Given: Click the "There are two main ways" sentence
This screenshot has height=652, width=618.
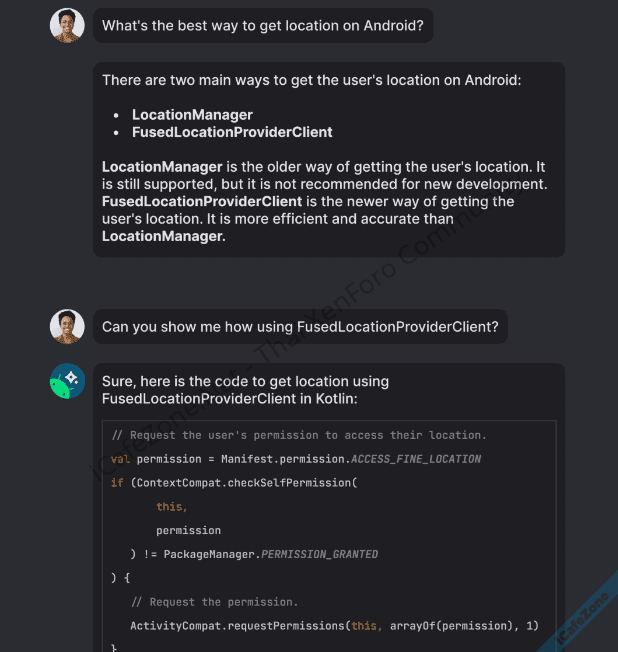Looking at the screenshot, I should click(311, 80).
